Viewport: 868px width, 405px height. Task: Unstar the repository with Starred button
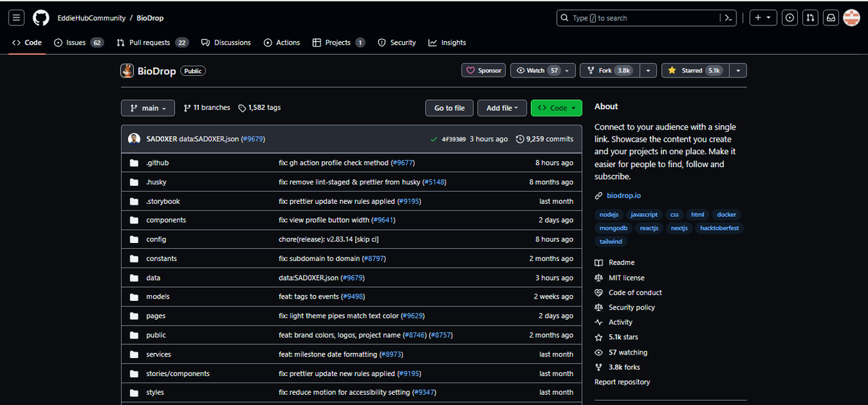694,70
